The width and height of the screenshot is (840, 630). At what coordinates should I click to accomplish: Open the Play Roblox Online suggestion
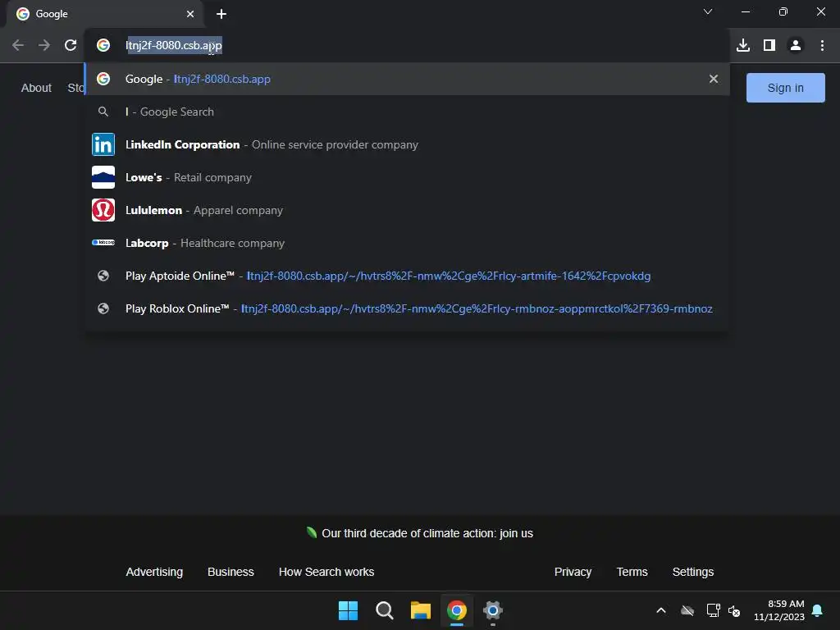[x=407, y=308]
